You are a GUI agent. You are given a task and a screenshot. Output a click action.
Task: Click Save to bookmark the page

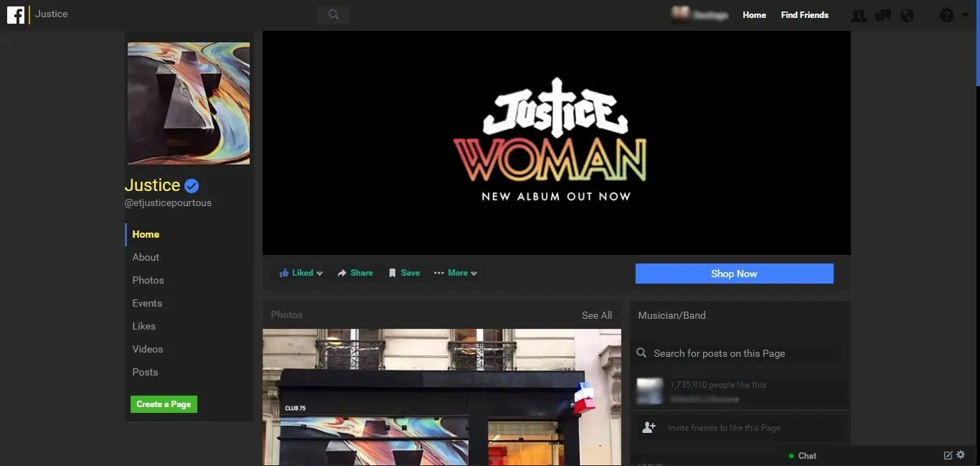(x=404, y=273)
